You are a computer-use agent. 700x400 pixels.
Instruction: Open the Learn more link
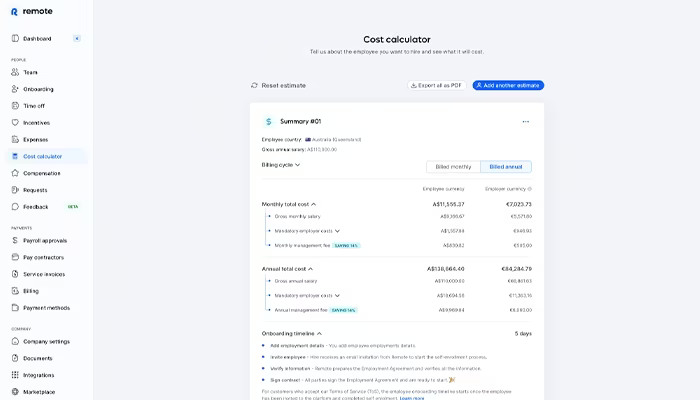click(x=412, y=398)
